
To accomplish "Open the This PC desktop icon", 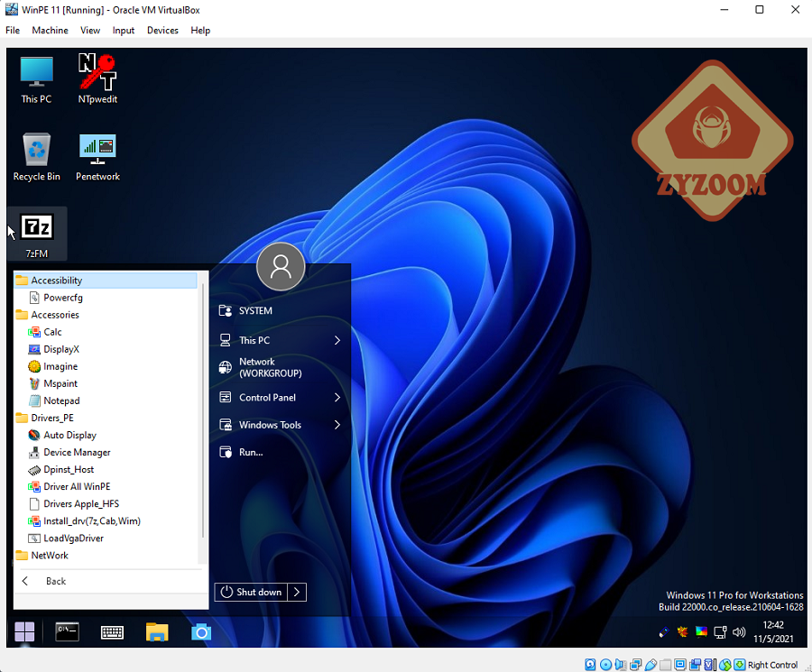I will 36,79.
